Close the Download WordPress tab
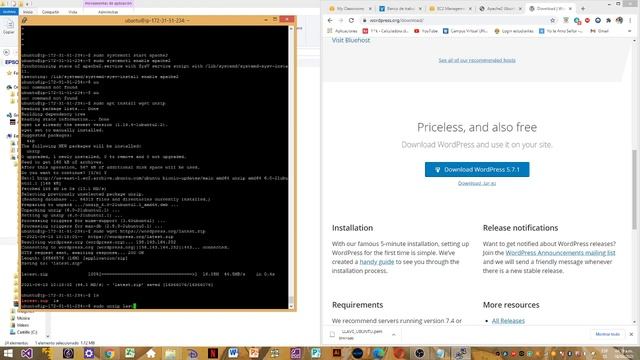640x360 pixels. [570, 9]
